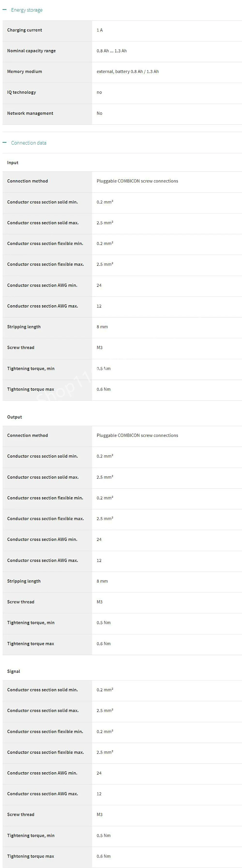Image resolution: width=242 pixels, height=868 pixels.
Task: Click the minus icon beside Connection data
Action: click(x=4, y=142)
